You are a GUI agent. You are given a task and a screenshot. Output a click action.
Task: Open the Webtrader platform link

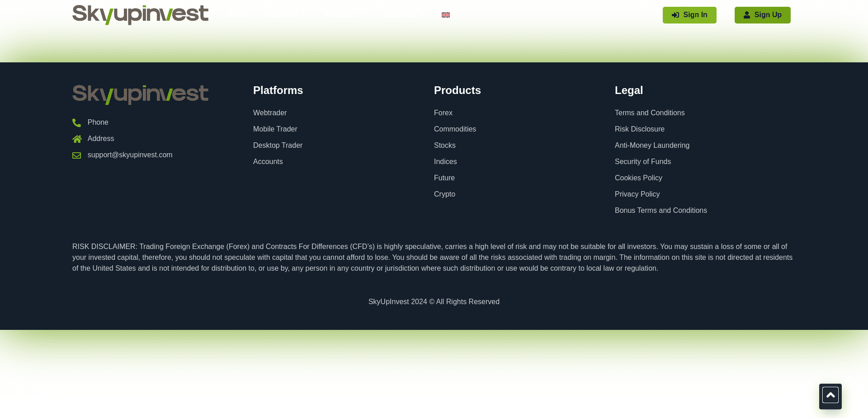(270, 113)
